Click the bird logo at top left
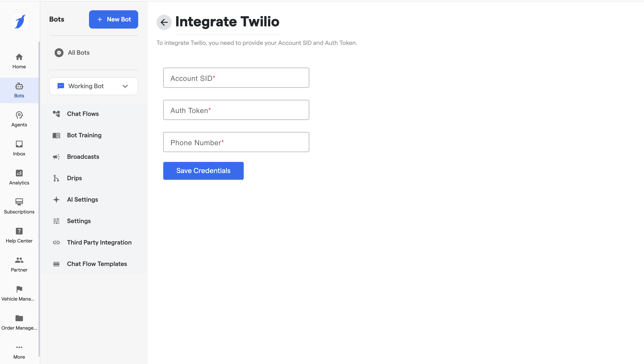Image resolution: width=644 pixels, height=364 pixels. point(20,21)
